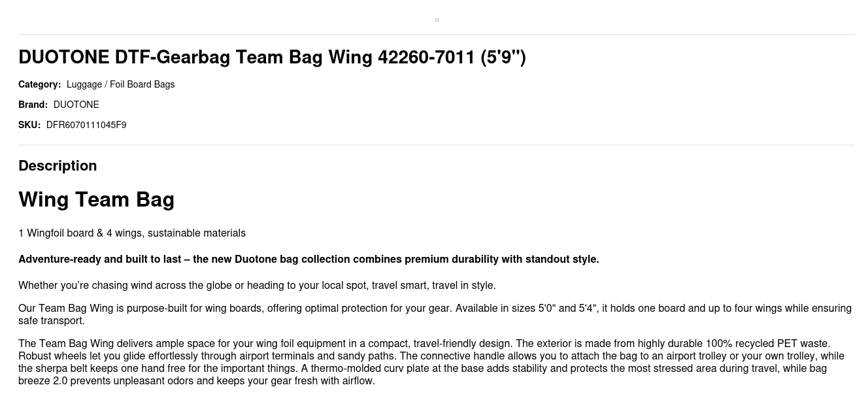The height and width of the screenshot is (417, 868).
Task: Click the SKU label
Action: pyautogui.click(x=29, y=125)
